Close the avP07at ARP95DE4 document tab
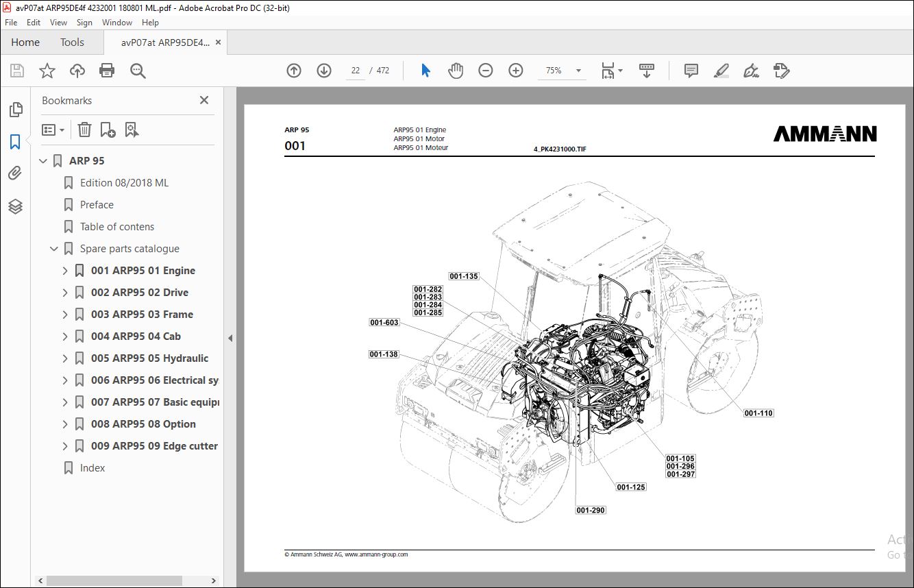 click(x=218, y=42)
